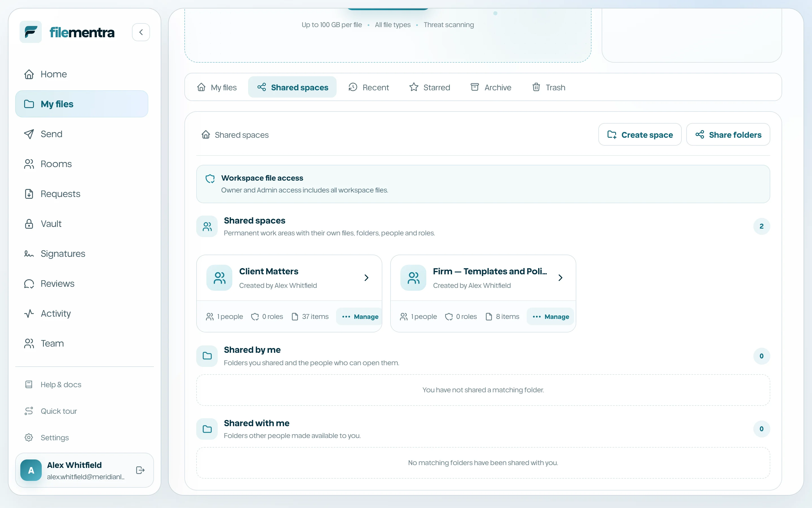This screenshot has width=812, height=508.
Task: Start the Quick tour
Action: [81, 411]
